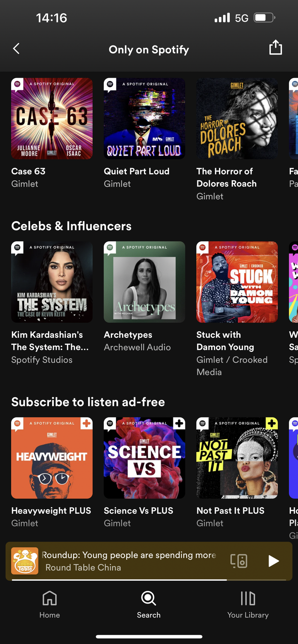The width and height of the screenshot is (298, 644).
Task: Select The Horror of Dolores Roach title
Action: pos(226,177)
